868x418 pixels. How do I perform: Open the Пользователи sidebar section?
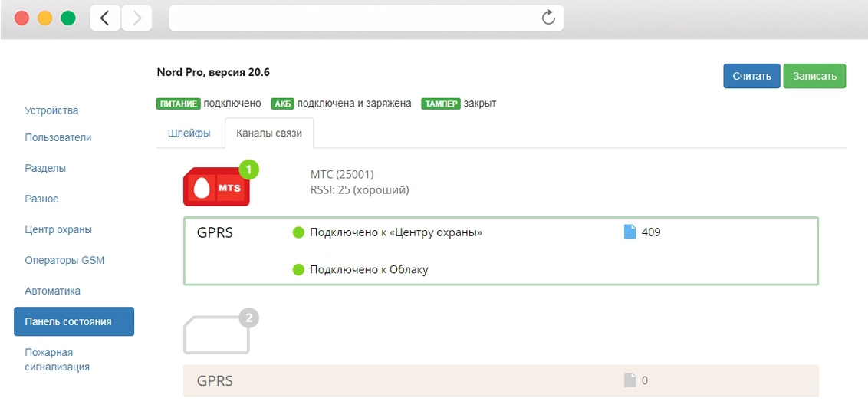point(58,137)
